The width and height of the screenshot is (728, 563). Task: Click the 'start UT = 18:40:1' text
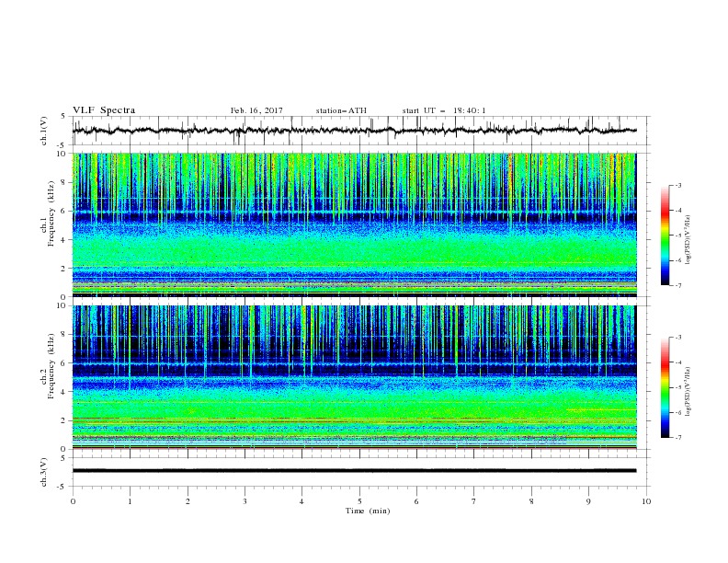(x=444, y=110)
